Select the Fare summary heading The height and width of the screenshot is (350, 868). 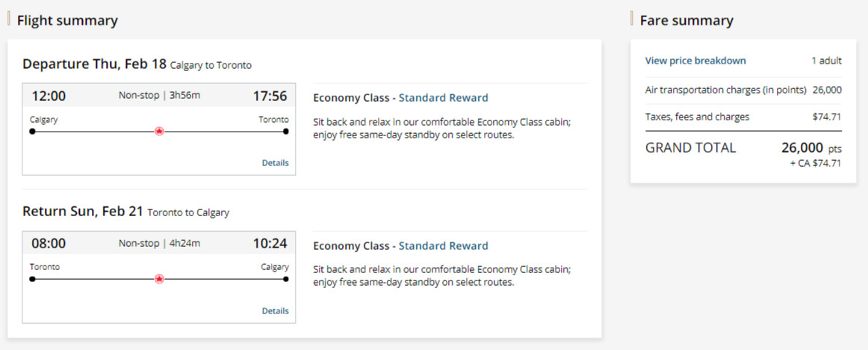[x=686, y=21]
